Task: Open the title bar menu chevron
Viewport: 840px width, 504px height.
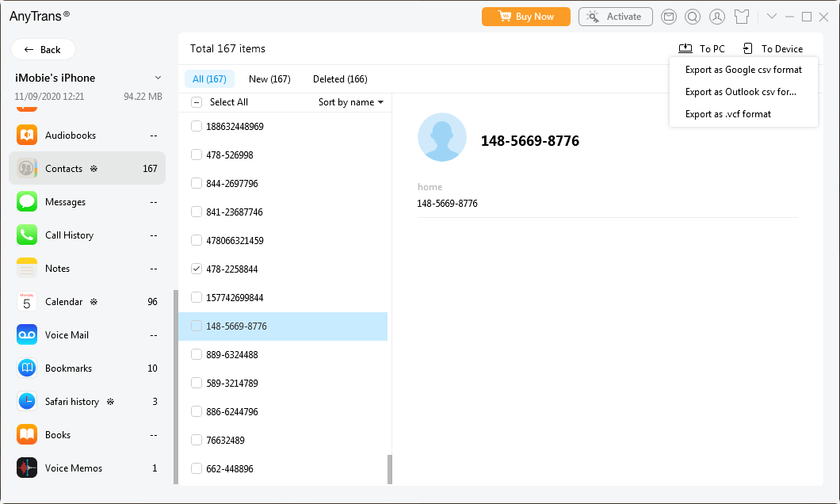Action: tap(771, 16)
